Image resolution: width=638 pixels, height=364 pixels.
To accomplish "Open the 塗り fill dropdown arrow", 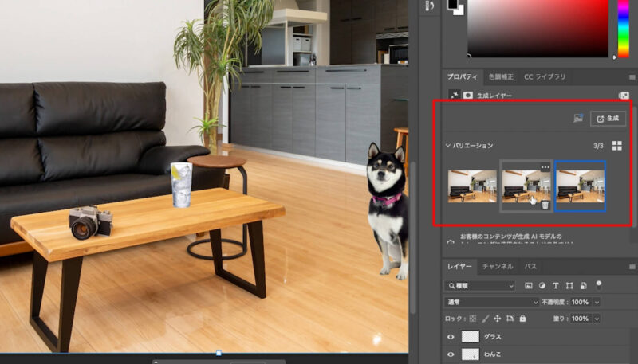I will pyautogui.click(x=597, y=319).
